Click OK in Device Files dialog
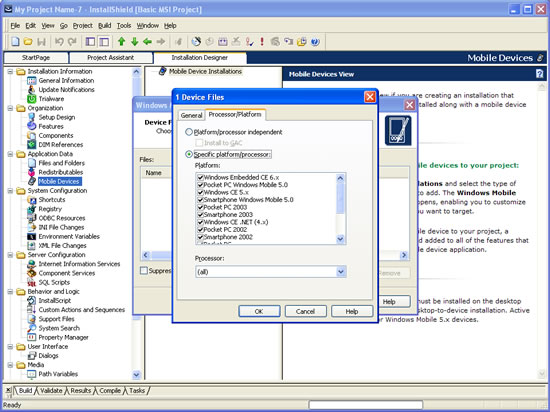550x412 pixels. (259, 311)
